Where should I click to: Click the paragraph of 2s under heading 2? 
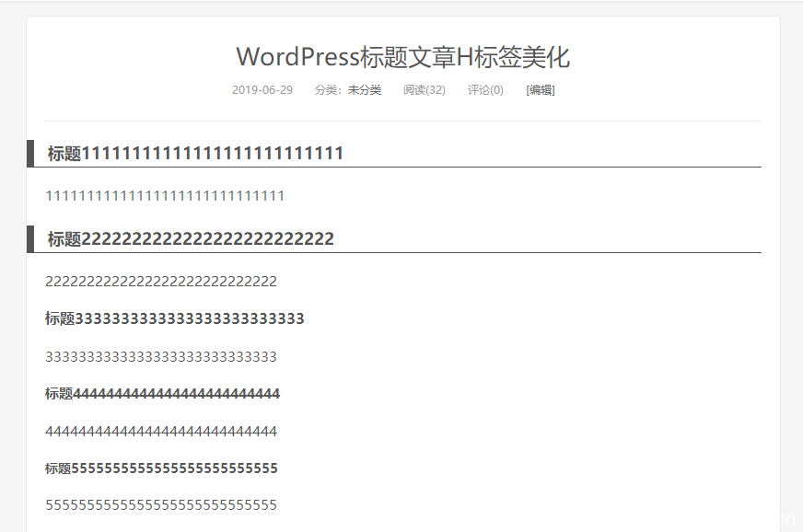click(161, 281)
